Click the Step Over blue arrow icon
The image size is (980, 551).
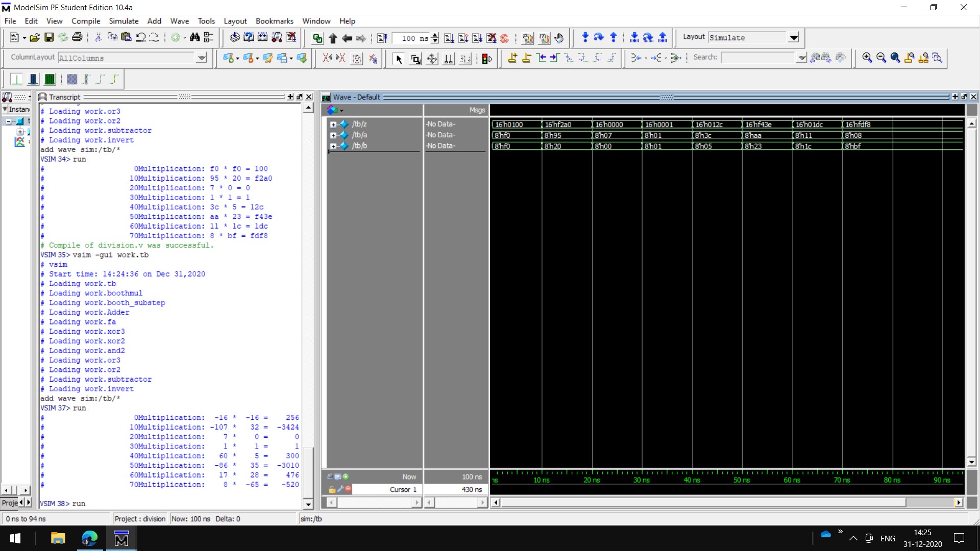click(599, 37)
